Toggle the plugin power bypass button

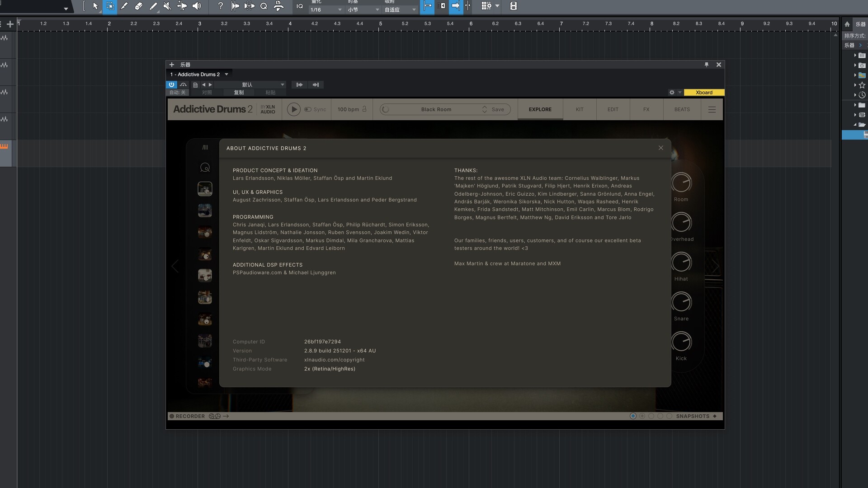171,84
